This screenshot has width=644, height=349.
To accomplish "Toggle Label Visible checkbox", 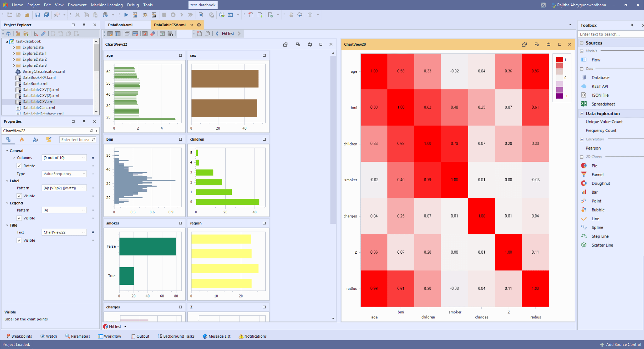I will tap(19, 196).
